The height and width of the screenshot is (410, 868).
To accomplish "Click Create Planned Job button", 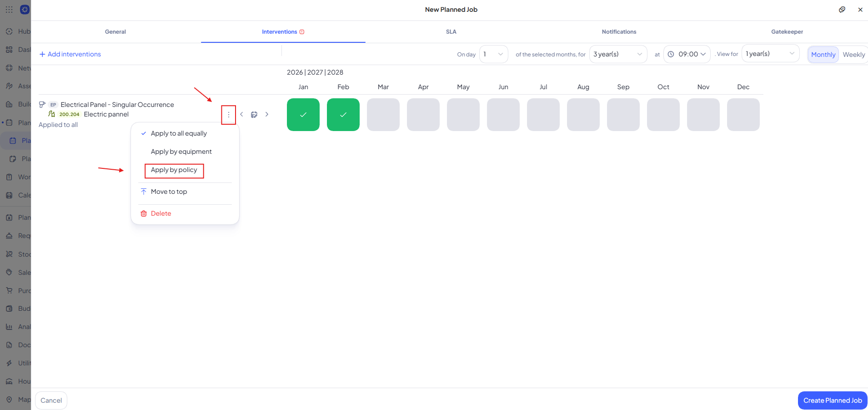I will coord(833,400).
